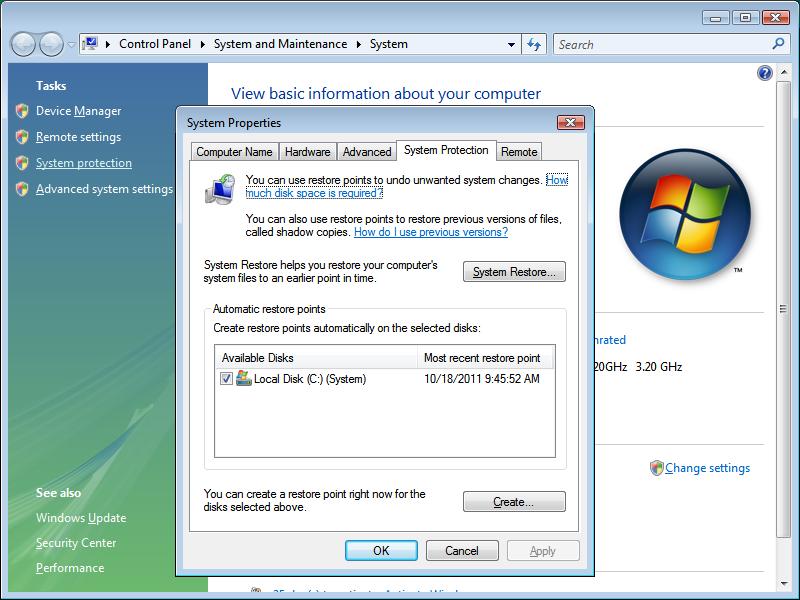The image size is (800, 600).
Task: Click the shield icon beside Device Manager
Action: (22, 111)
